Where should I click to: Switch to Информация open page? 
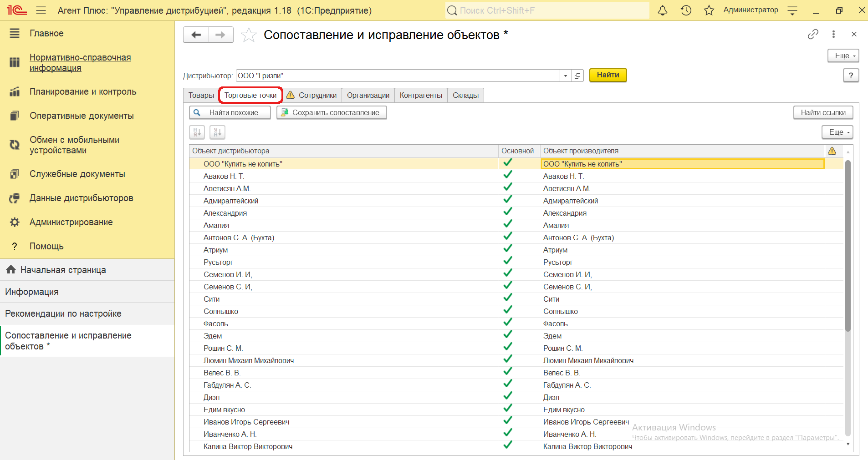(87, 292)
